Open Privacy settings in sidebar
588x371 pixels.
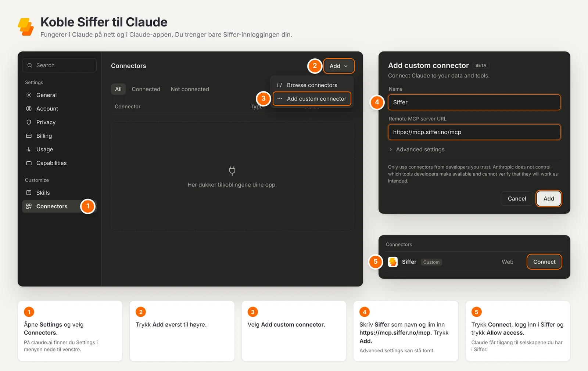(59, 122)
